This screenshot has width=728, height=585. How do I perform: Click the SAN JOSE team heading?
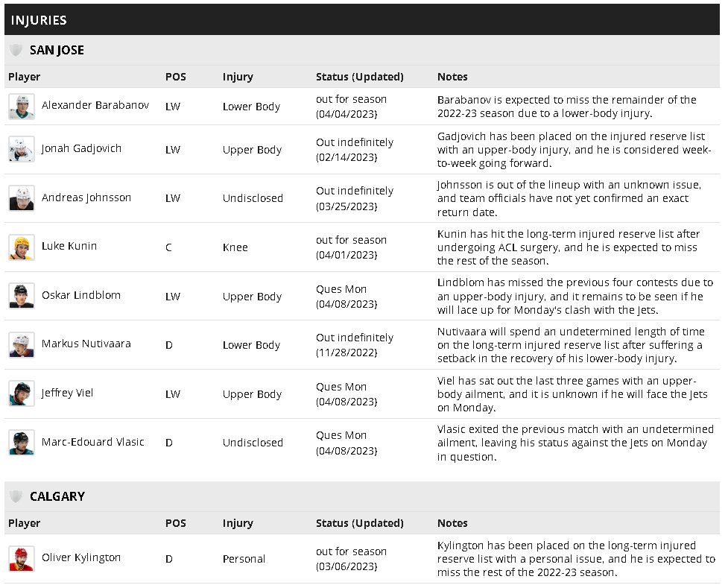click(x=57, y=50)
